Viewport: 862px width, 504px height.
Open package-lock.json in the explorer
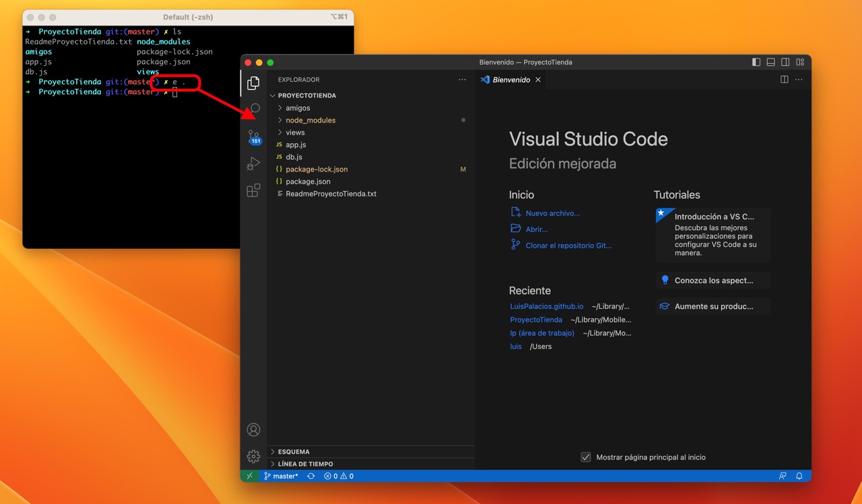click(371, 169)
